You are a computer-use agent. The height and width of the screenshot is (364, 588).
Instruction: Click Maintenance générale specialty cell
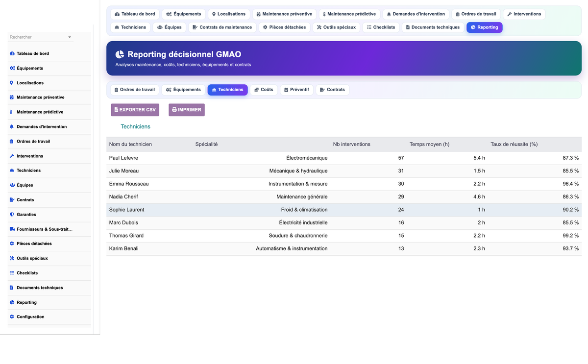click(302, 196)
